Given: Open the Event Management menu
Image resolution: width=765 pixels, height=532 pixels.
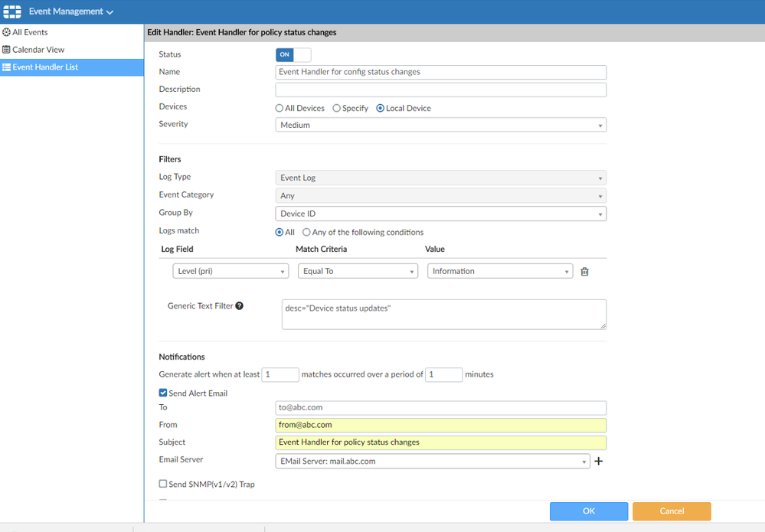Looking at the screenshot, I should point(70,11).
